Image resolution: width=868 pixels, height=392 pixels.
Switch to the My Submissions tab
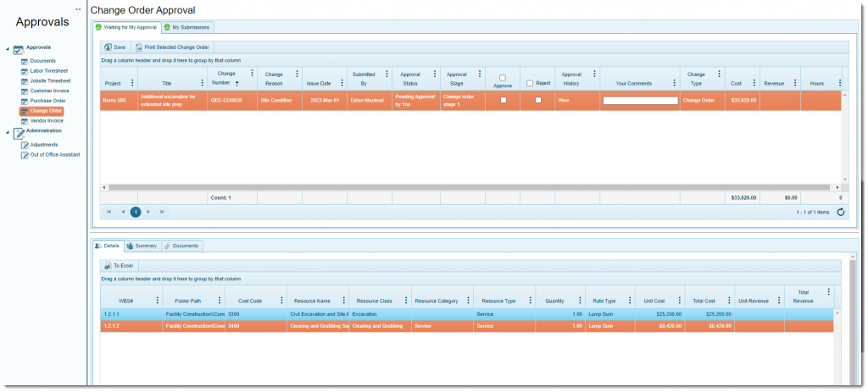pyautogui.click(x=186, y=27)
